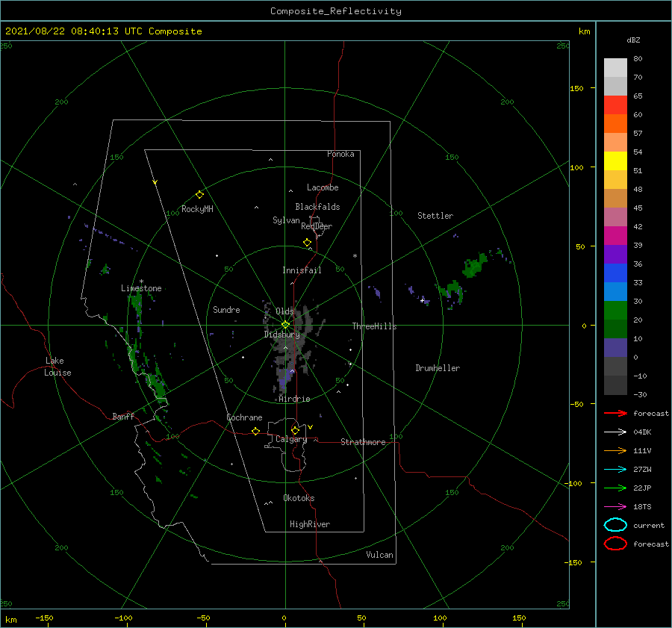This screenshot has width=672, height=628.
Task: Click the orange 111V arrow legend icon
Action: point(615,450)
